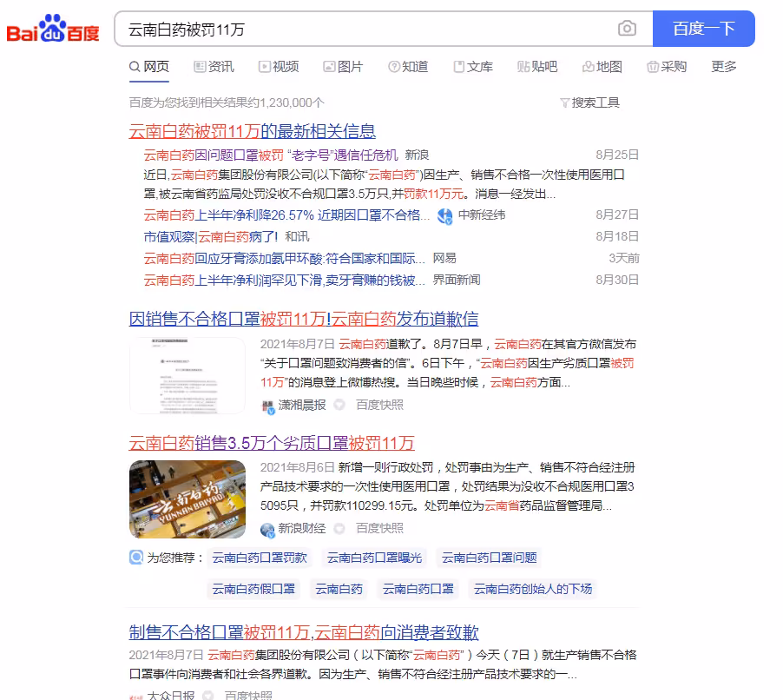Open news link 云南白药因问题口罩被罚
783x700 pixels.
(x=271, y=155)
